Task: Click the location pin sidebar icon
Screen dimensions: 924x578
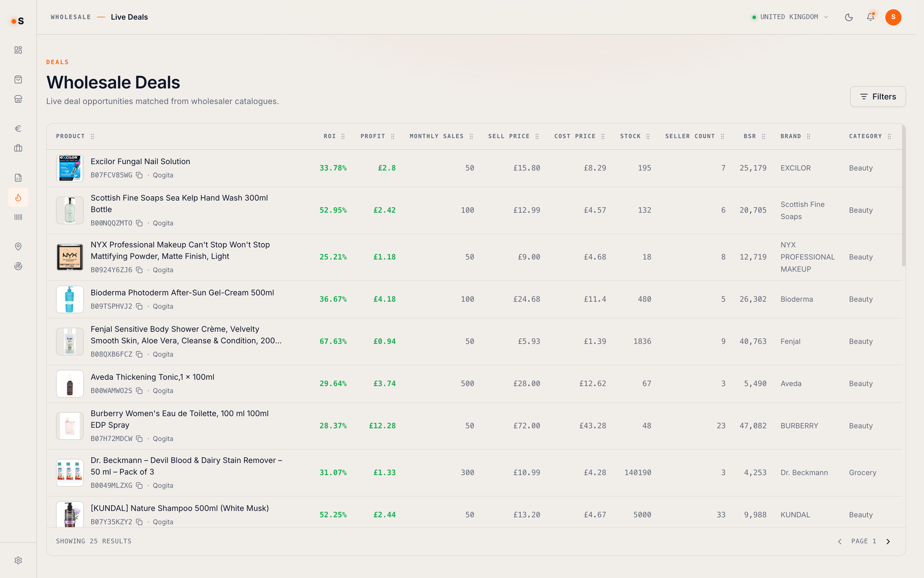Action: (x=18, y=247)
